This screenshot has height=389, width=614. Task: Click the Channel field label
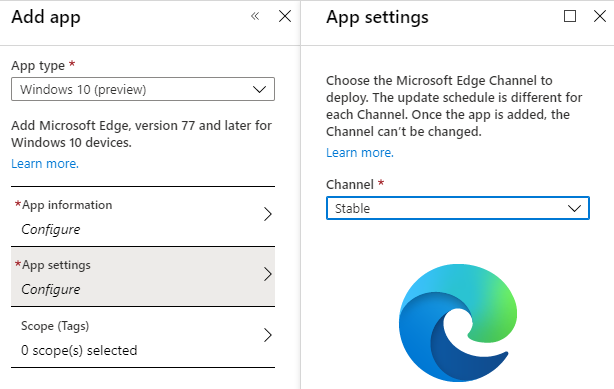[x=350, y=184]
